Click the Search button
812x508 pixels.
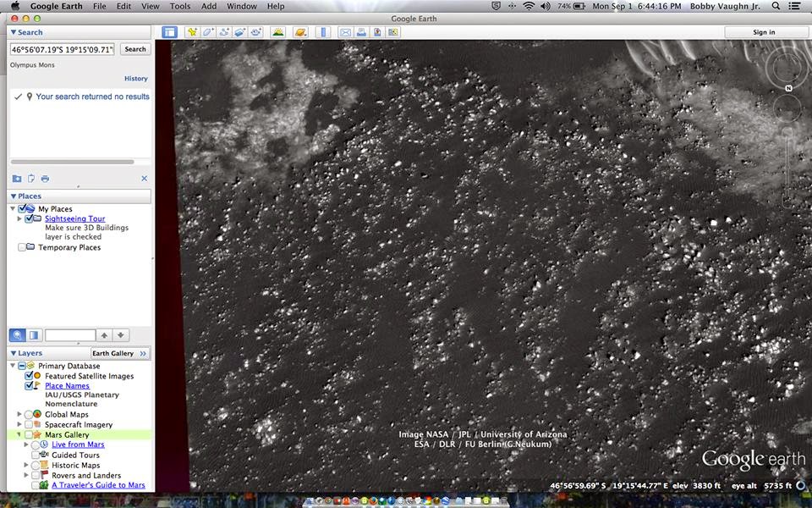point(135,49)
